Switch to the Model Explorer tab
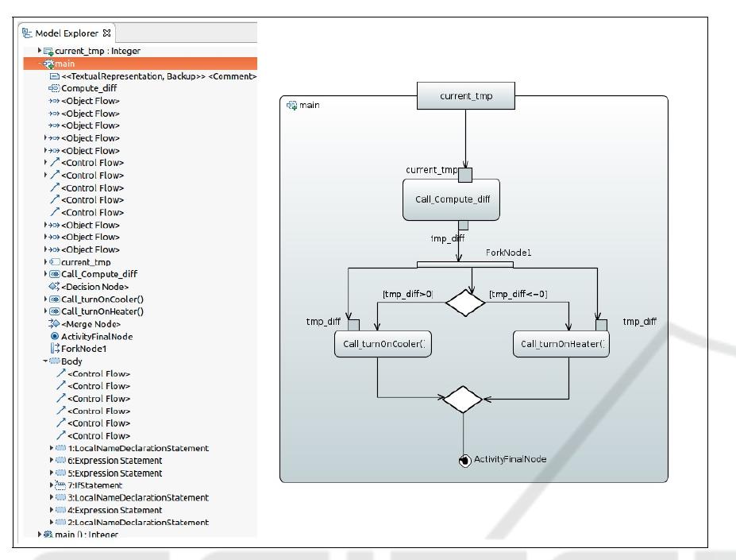The image size is (736, 560). [x=62, y=34]
